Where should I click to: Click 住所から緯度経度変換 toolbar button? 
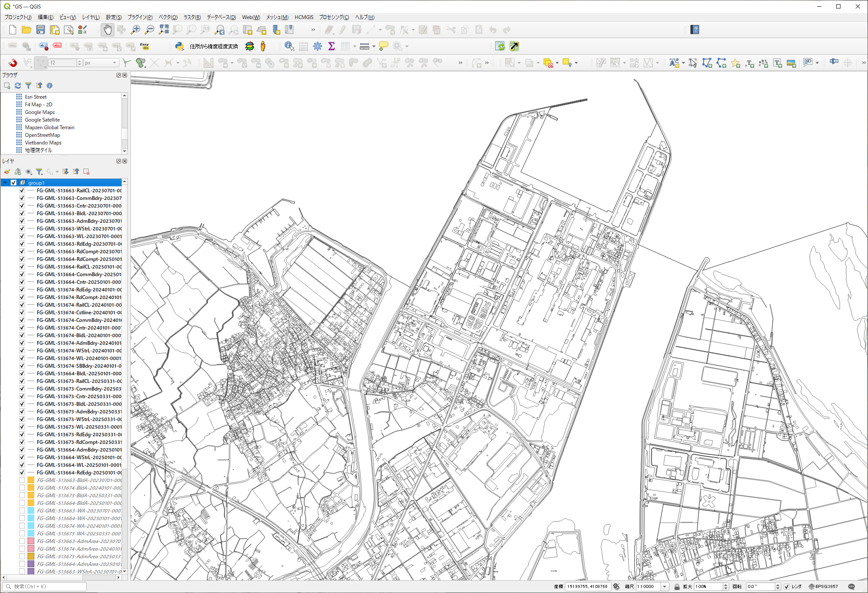[213, 46]
